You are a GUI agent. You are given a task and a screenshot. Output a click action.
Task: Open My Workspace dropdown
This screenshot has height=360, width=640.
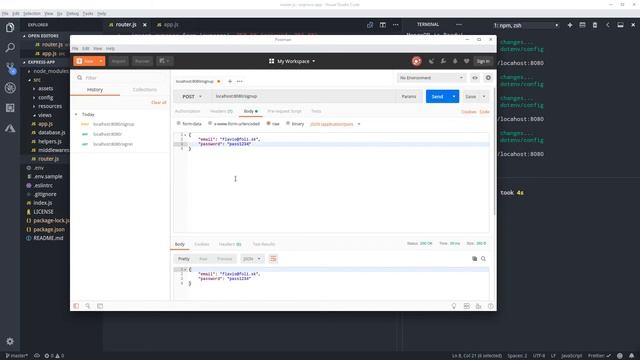[x=292, y=61]
